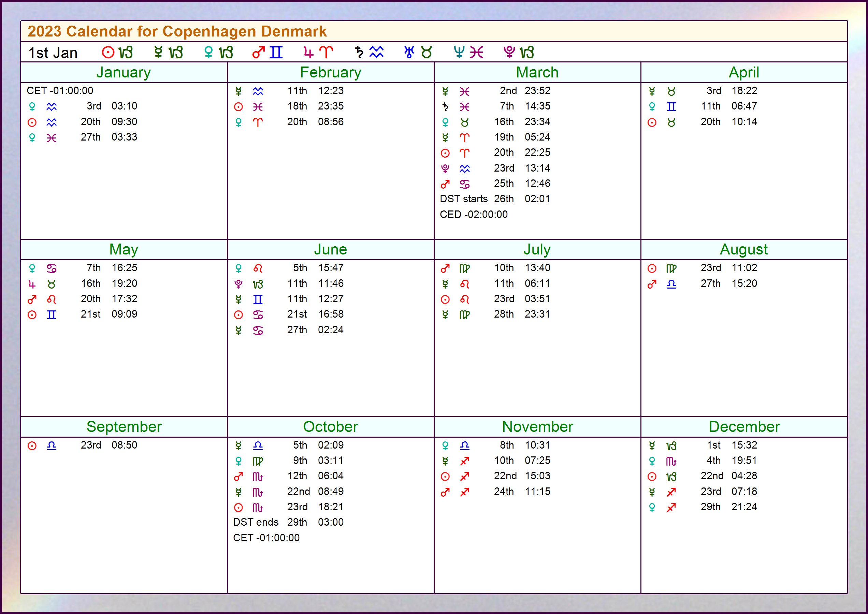Click the Sun glyph in the 1st Jan row
This screenshot has height=614, width=868.
pos(108,52)
